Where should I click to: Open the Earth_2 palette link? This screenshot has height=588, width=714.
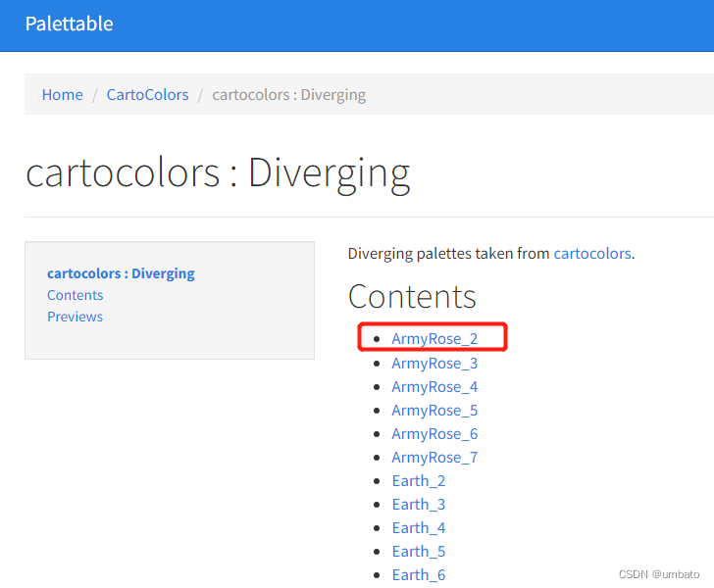tap(419, 480)
